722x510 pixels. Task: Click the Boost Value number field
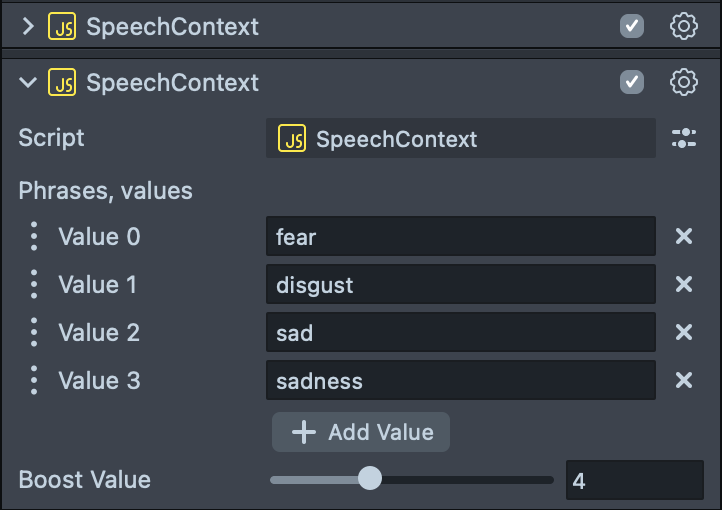pyautogui.click(x=634, y=480)
